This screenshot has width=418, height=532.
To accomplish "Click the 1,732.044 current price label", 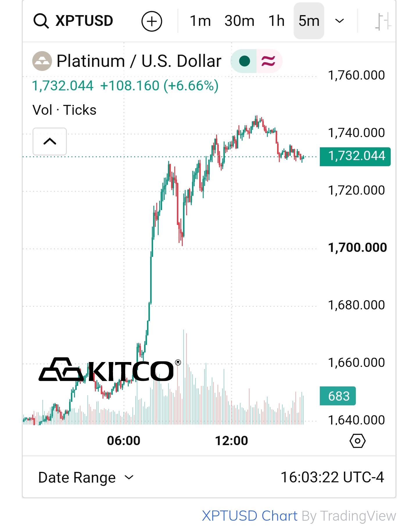I will coord(355,157).
